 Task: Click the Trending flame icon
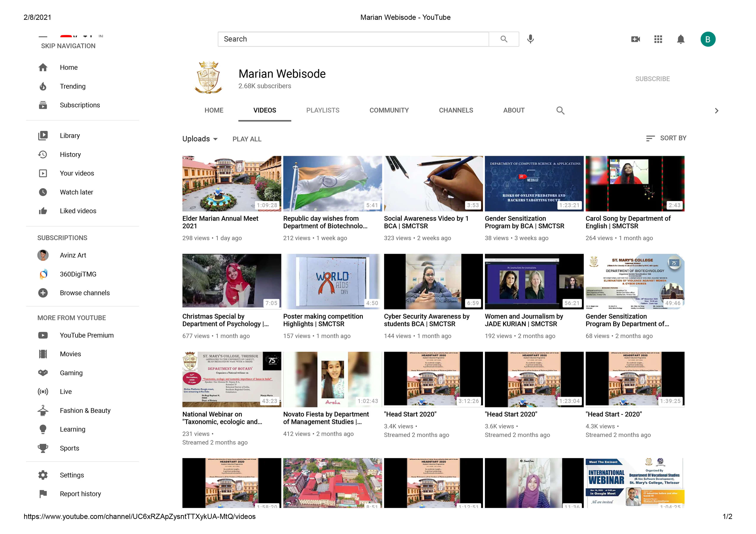43,86
